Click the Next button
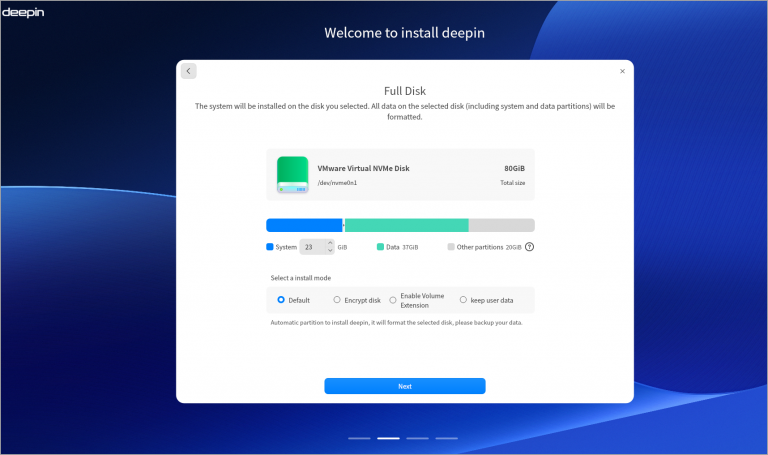768x455 pixels. [x=405, y=386]
